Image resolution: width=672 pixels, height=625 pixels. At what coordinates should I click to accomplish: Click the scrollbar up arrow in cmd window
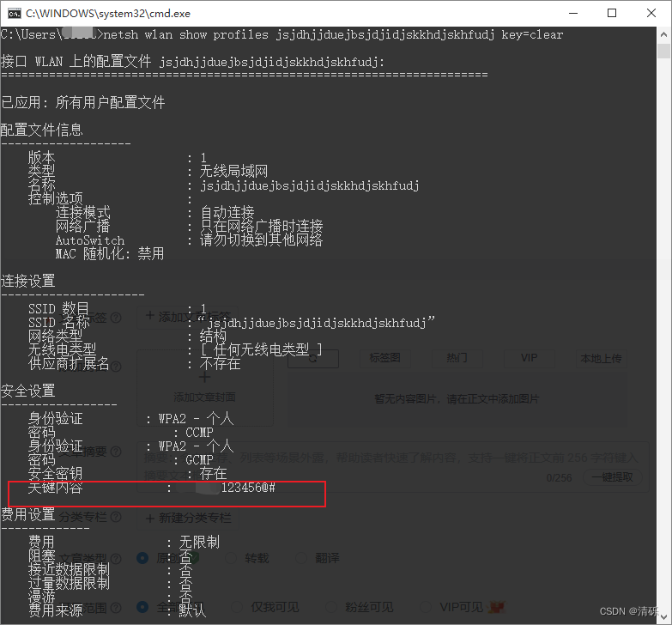coord(663,34)
